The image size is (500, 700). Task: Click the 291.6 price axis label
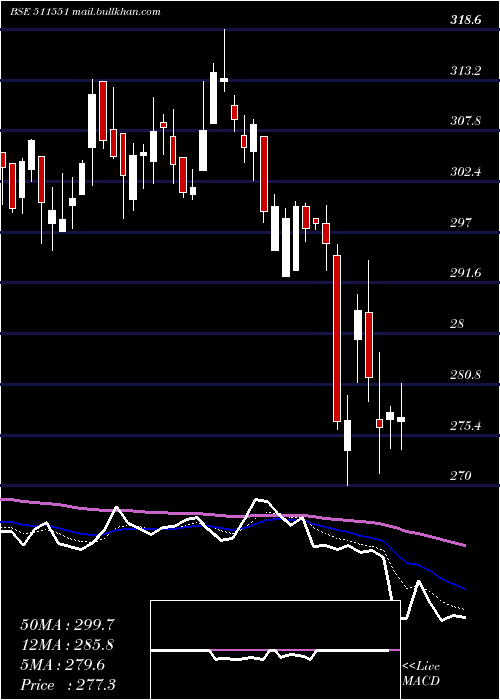point(466,273)
